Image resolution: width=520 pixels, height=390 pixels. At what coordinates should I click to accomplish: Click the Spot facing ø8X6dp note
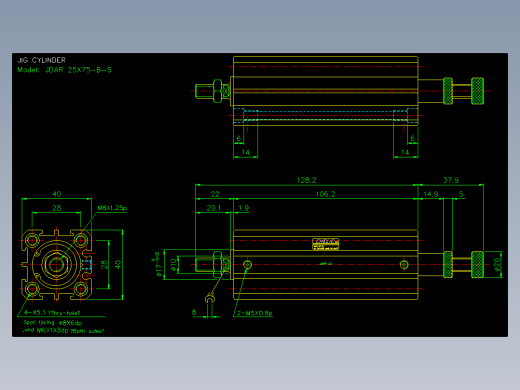click(x=53, y=323)
